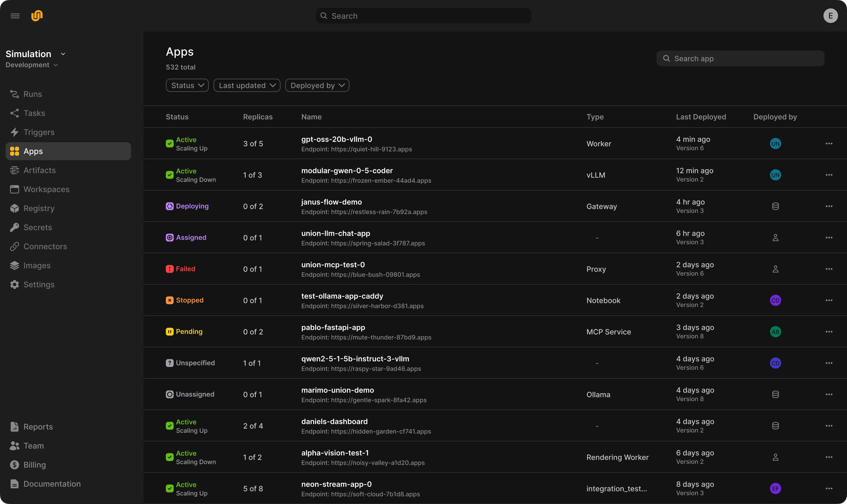Open Secrets in the sidebar
The image size is (847, 504).
tap(37, 228)
